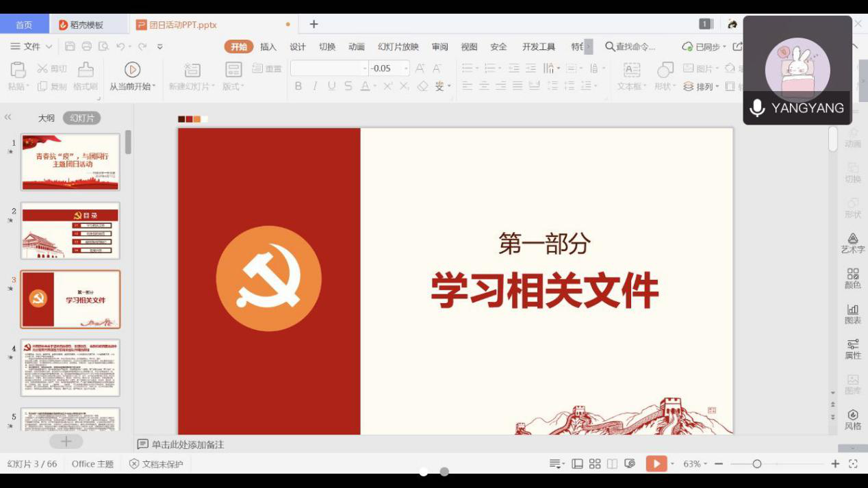Click the Print icon in quick access toolbar
Image resolution: width=868 pixels, height=488 pixels.
(x=87, y=47)
